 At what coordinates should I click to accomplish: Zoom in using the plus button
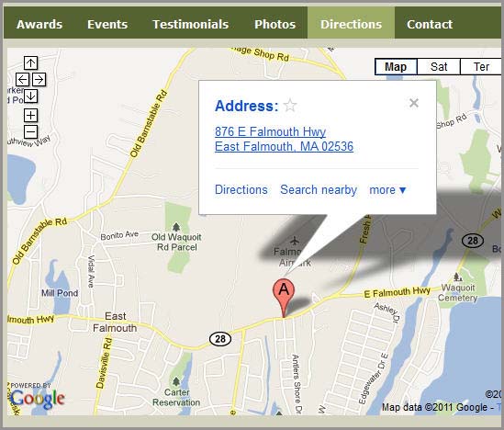click(31, 115)
